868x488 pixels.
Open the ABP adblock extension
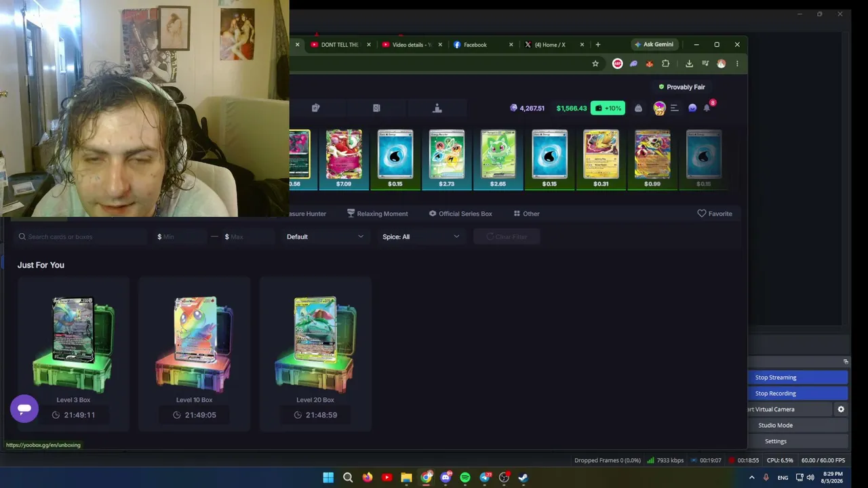point(617,64)
